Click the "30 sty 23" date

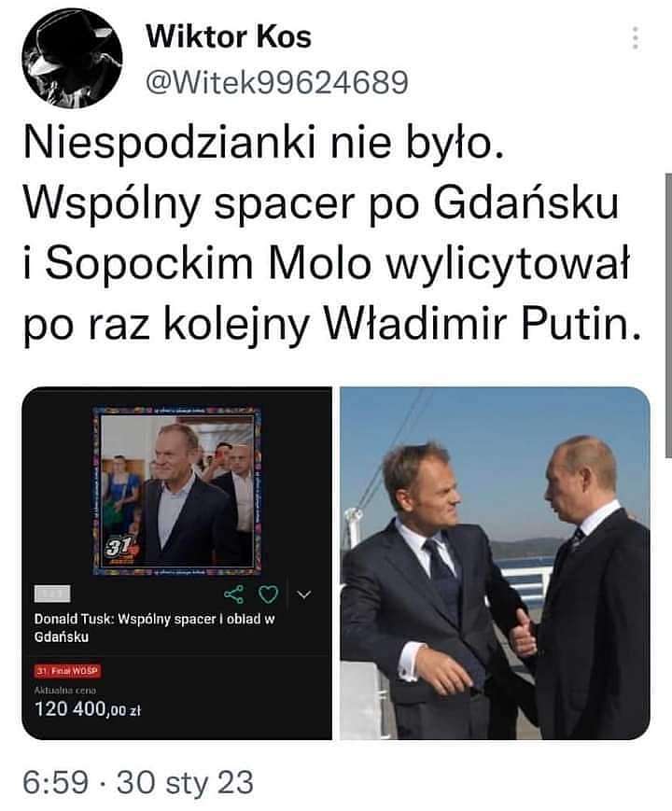tap(185, 783)
